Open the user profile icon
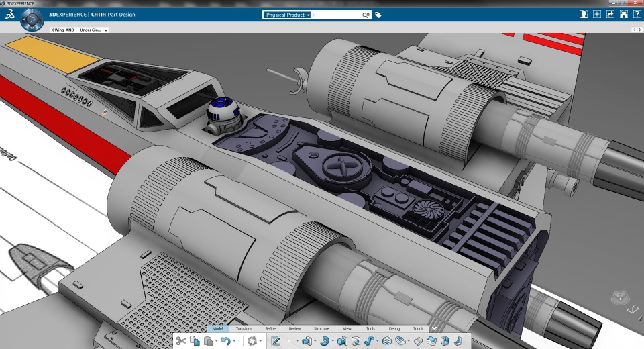 pos(583,14)
